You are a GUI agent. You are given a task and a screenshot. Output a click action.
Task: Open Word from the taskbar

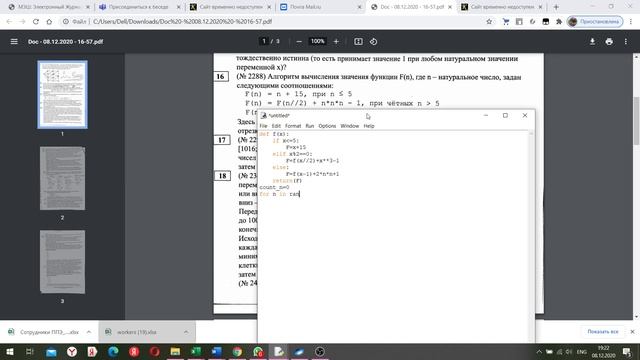pyautogui.click(x=217, y=351)
